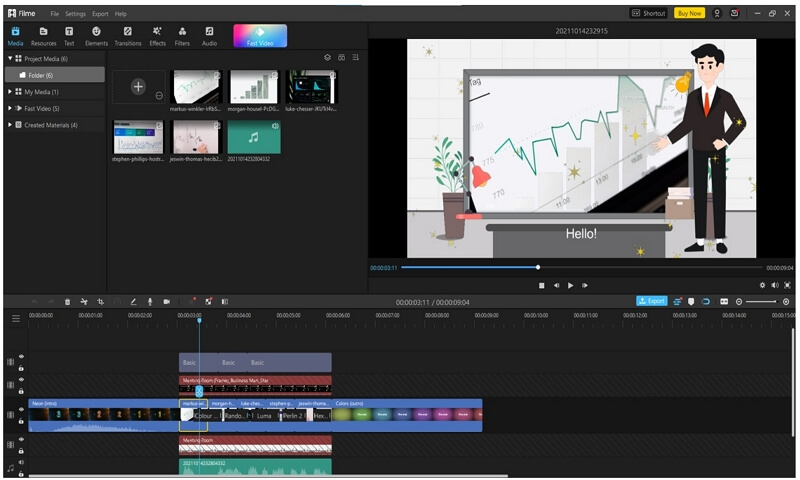Select the morgan-housel media thumbnail
Screen dimensions: 800x480
pyautogui.click(x=254, y=87)
